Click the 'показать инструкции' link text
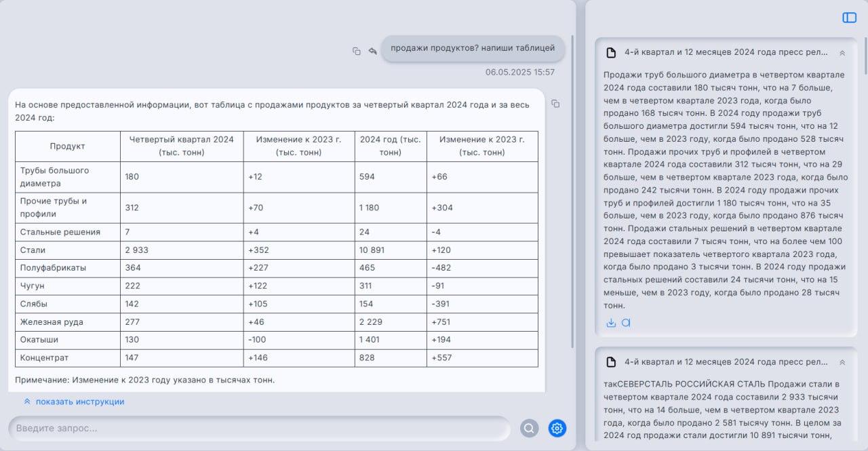Screen dimensions: 868x451 80,401
